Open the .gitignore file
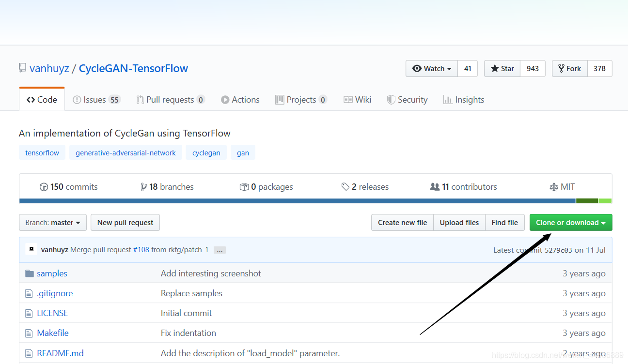 pyautogui.click(x=55, y=293)
